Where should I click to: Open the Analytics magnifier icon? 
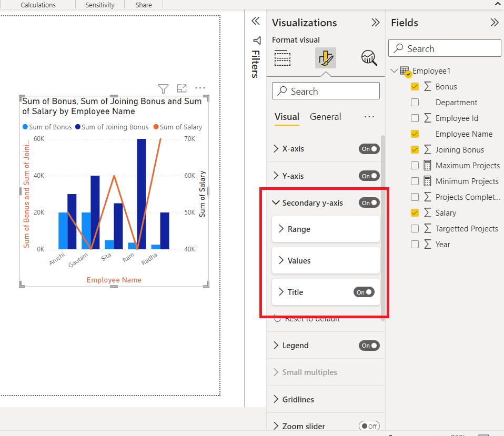369,58
